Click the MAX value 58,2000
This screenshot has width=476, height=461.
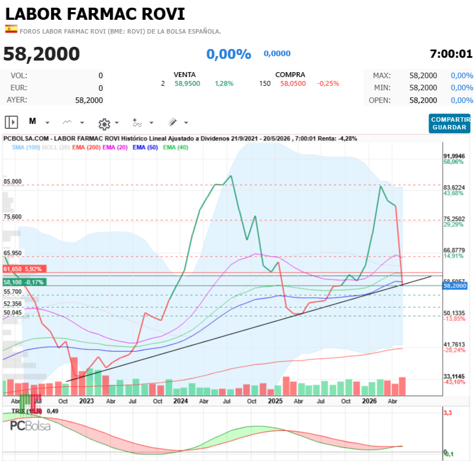[423, 75]
